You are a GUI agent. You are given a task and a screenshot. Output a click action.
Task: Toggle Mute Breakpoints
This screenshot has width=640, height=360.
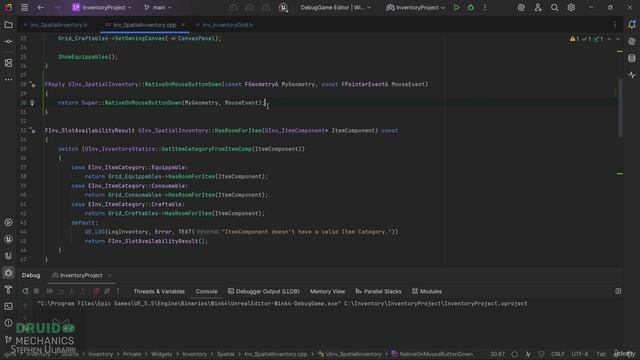(x=107, y=291)
